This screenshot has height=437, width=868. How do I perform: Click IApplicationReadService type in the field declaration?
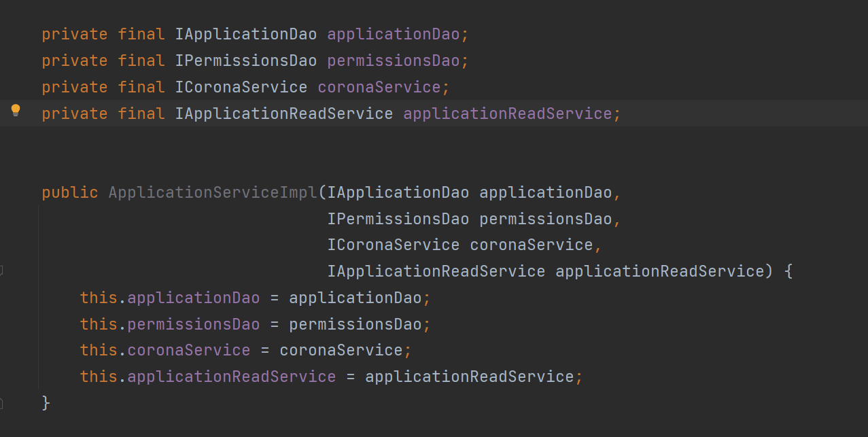[x=284, y=113]
